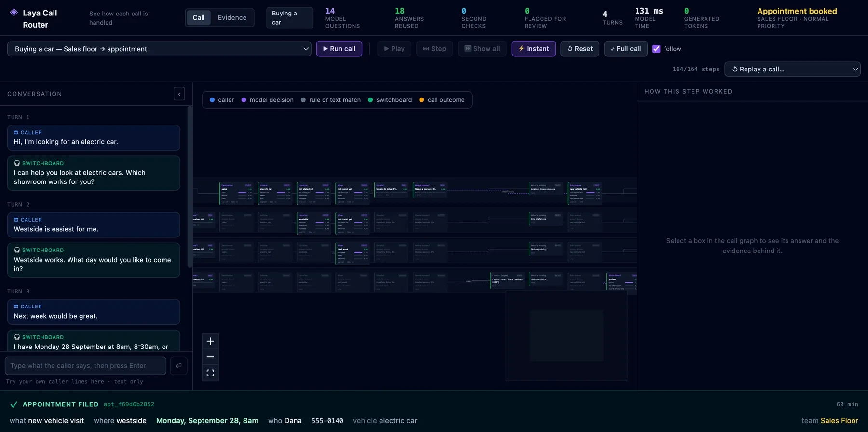Click the conversation panel scrollbar

(x=190, y=187)
